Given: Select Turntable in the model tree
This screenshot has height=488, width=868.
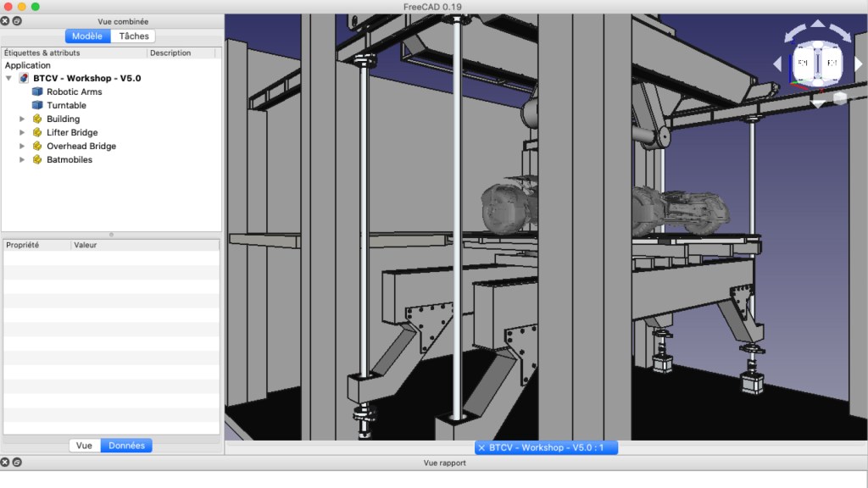Looking at the screenshot, I should click(x=66, y=105).
